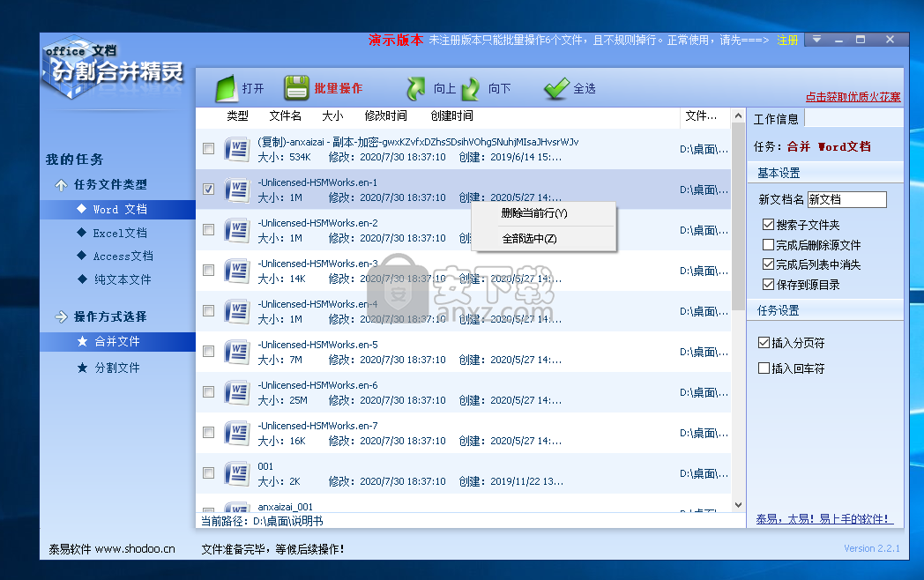Click the 批量操作 button label
Image resolution: width=924 pixels, height=580 pixels.
tap(339, 88)
